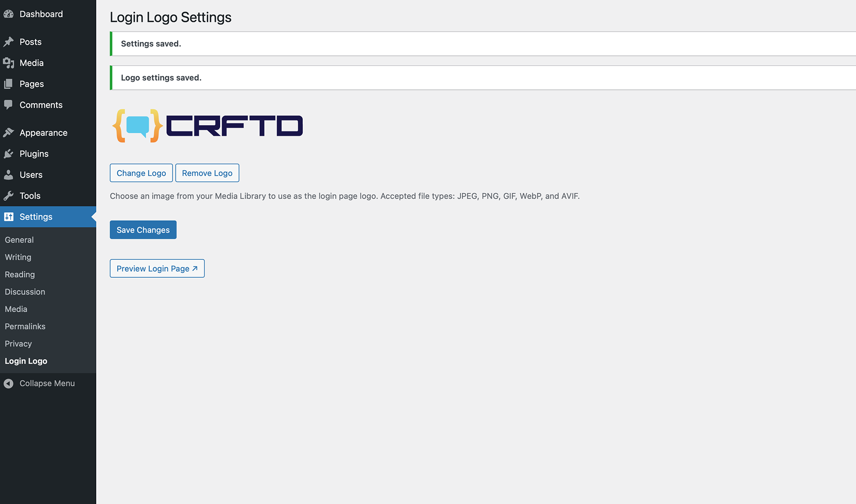
Task: Click the Change Logo button
Action: coord(141,173)
